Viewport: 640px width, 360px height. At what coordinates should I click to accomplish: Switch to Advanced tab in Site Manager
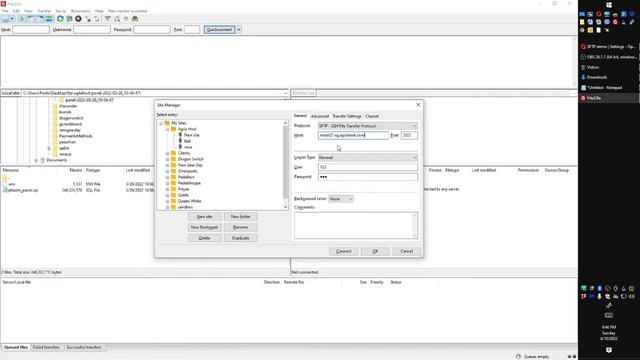[x=320, y=116]
